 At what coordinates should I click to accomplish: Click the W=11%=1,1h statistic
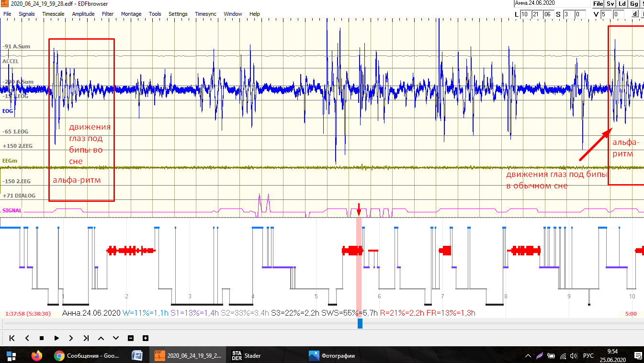146,313
